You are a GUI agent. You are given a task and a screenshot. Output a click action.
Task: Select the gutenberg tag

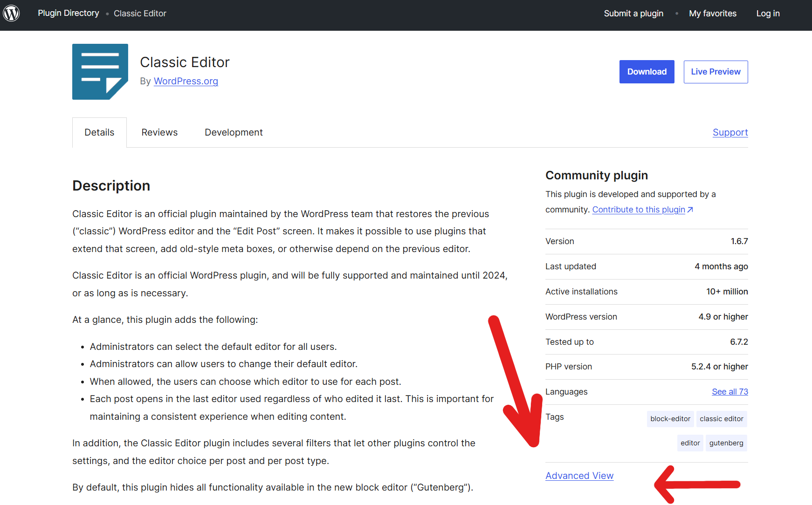click(x=726, y=443)
